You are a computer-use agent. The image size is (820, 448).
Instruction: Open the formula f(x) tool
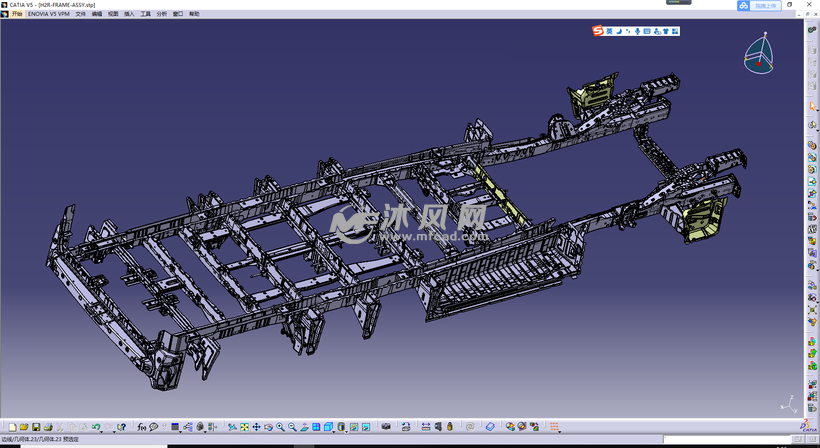pyautogui.click(x=142, y=427)
